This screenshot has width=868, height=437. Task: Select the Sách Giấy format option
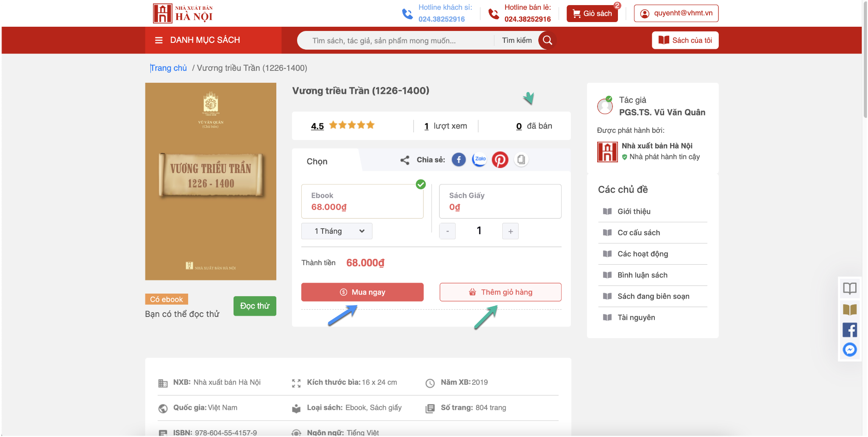coord(500,201)
